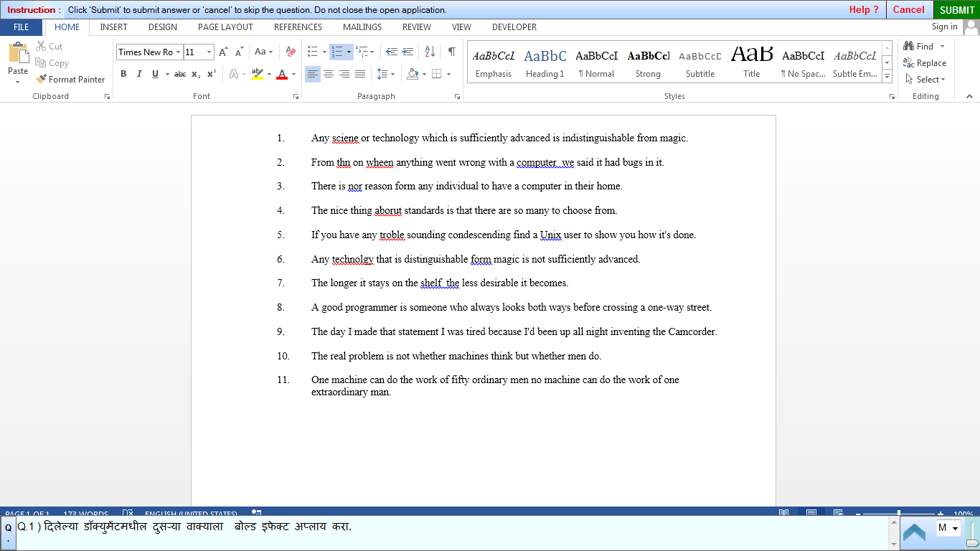Decrease paragraph indent
Image resolution: width=980 pixels, height=551 pixels.
[392, 52]
